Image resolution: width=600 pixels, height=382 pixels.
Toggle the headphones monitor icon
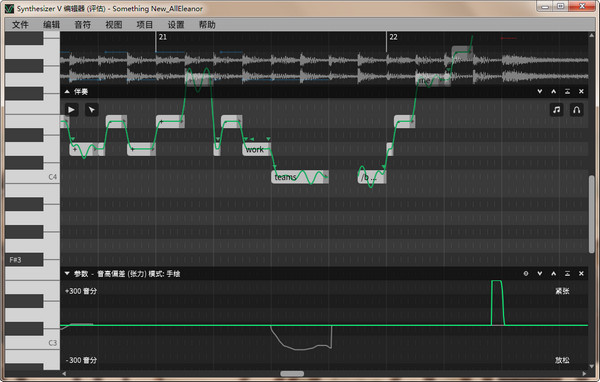[x=577, y=110]
